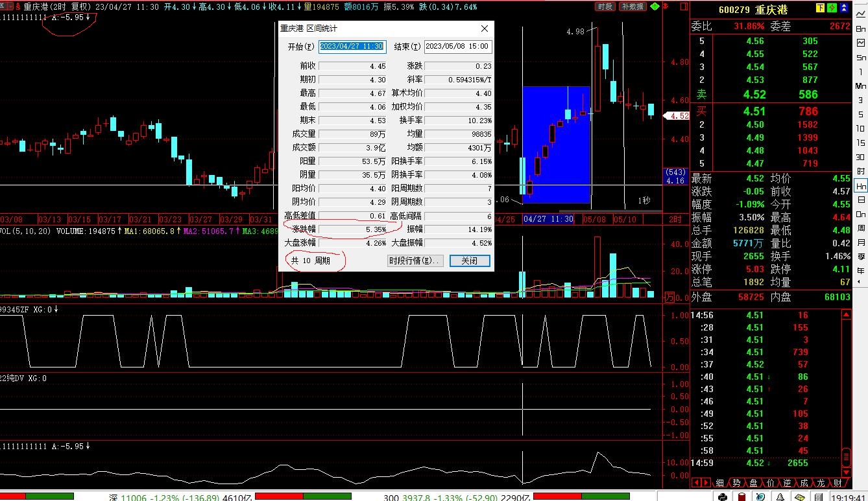The width and height of the screenshot is (868, 501).
Task: Click the yellow 下 icon beside 重庆港
Action: [x=820, y=8]
